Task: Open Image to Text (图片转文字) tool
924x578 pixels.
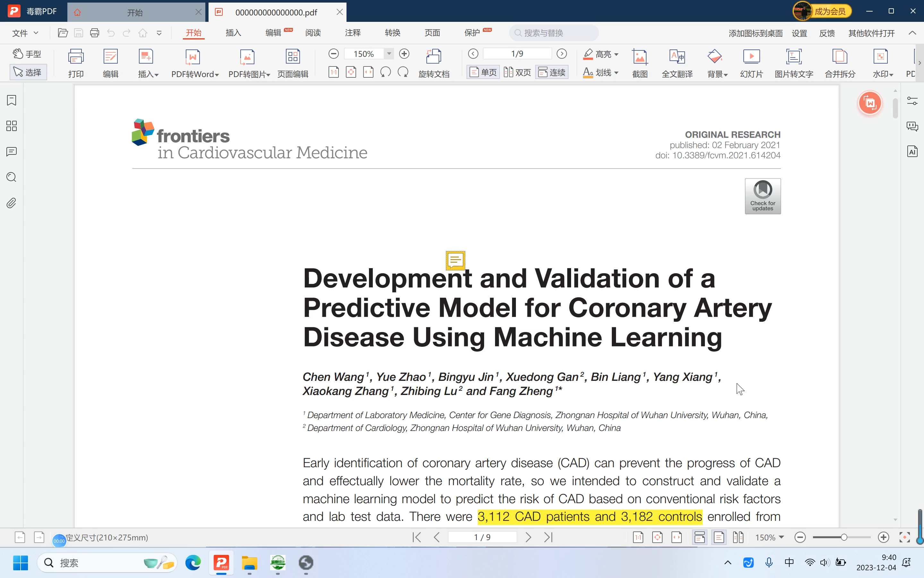Action: point(794,63)
